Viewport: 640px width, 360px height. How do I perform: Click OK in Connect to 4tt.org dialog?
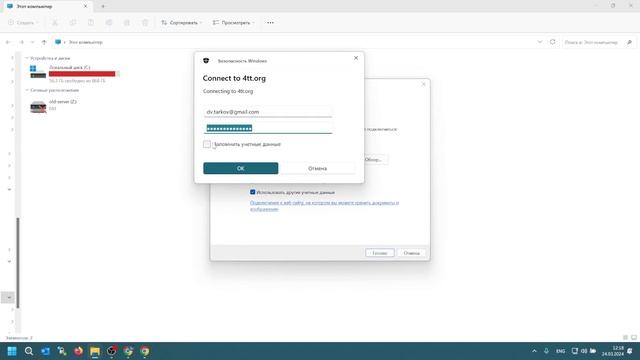pyautogui.click(x=240, y=168)
